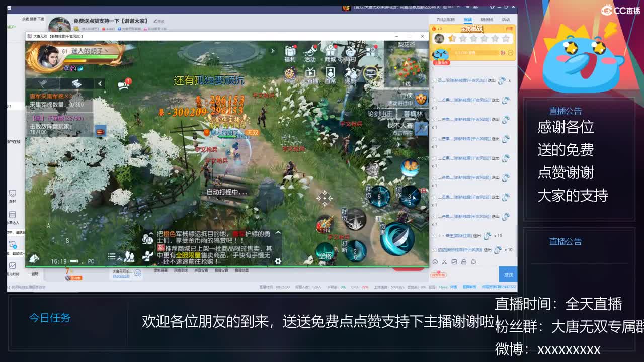The height and width of the screenshot is (362, 644).
Task: Click the 声音设置 bottom toolbar item
Action: click(201, 270)
